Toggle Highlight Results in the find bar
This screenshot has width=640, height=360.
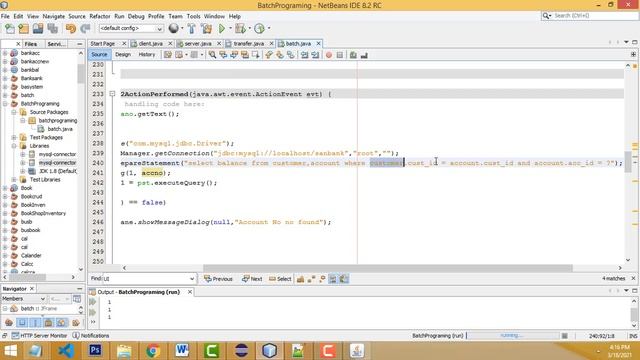coord(333,279)
